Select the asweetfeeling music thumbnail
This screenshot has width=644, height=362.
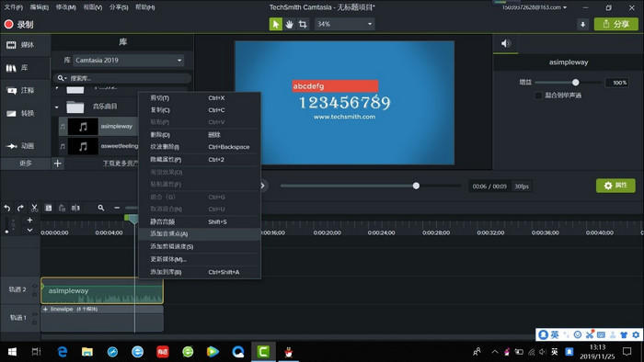pyautogui.click(x=83, y=146)
